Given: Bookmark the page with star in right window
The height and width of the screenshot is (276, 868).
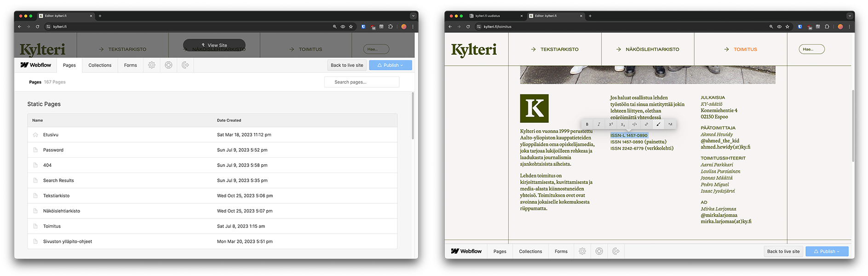Looking at the screenshot, I should pyautogui.click(x=788, y=27).
